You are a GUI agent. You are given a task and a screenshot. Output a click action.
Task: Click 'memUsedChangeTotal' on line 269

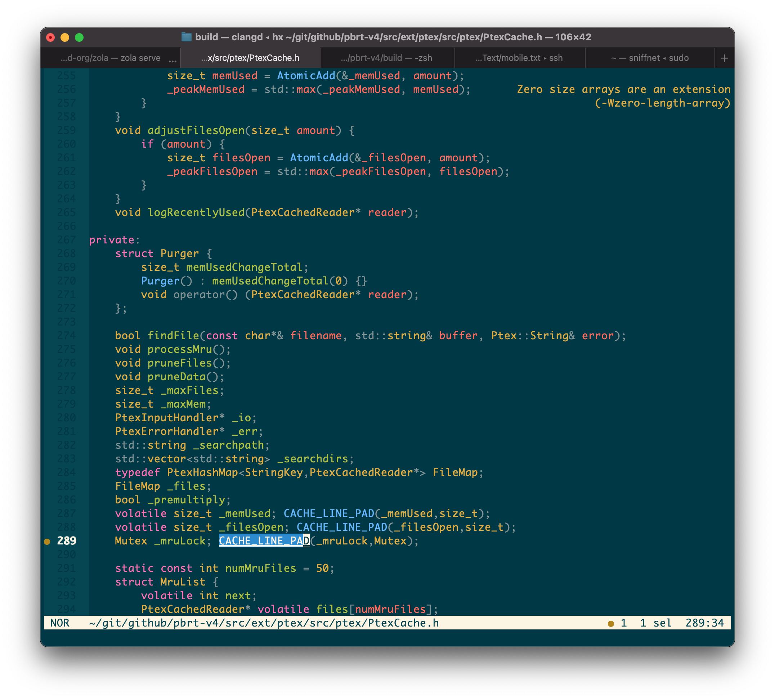244,267
